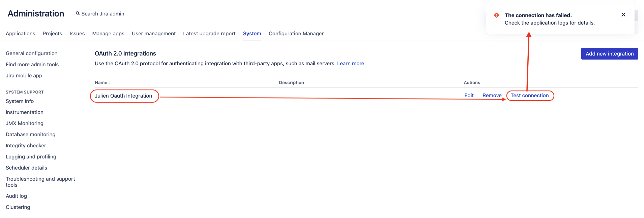Click 'The connection has failed.' message text
This screenshot has width=644, height=218.
click(x=538, y=15)
